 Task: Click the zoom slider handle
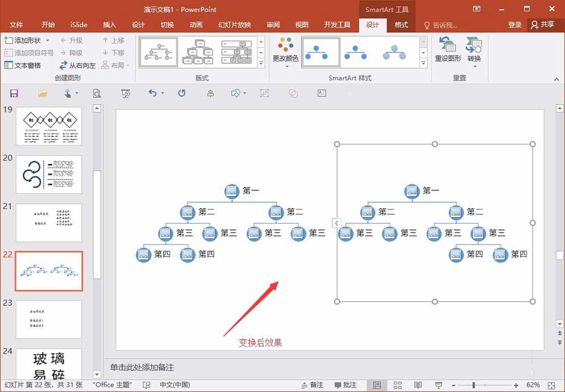coord(473,385)
